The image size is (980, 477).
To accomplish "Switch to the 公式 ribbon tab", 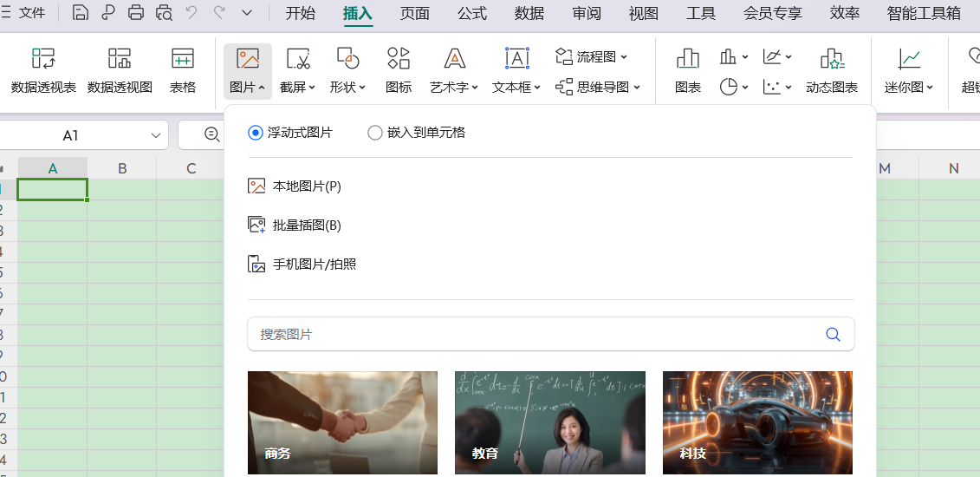I will 472,13.
